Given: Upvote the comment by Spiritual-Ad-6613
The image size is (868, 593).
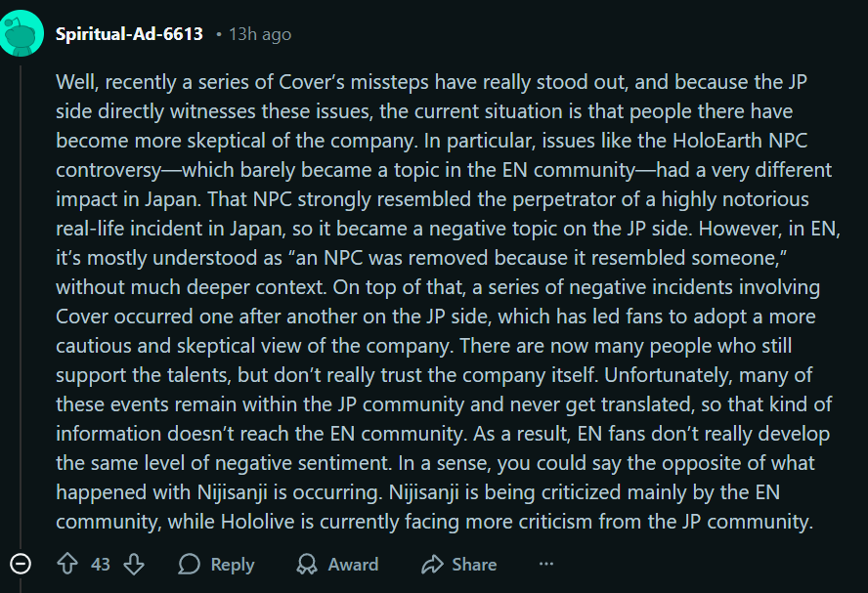Looking at the screenshot, I should (67, 565).
